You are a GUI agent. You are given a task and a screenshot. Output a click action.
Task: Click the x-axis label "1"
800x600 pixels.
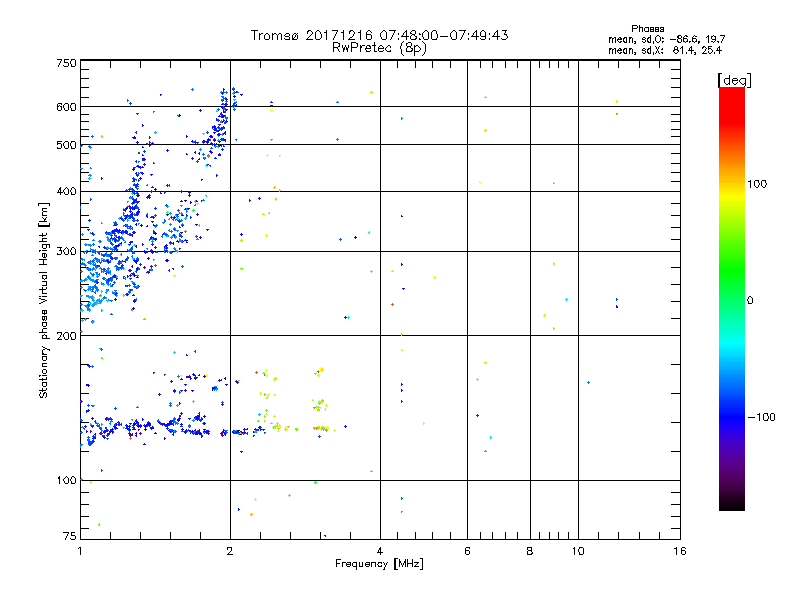click(80, 551)
